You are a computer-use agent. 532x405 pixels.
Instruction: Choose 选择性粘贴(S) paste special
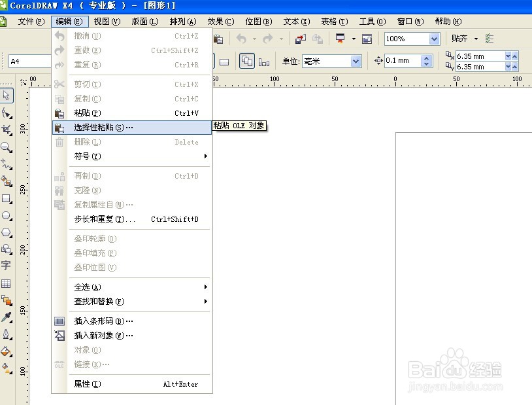tap(131, 128)
